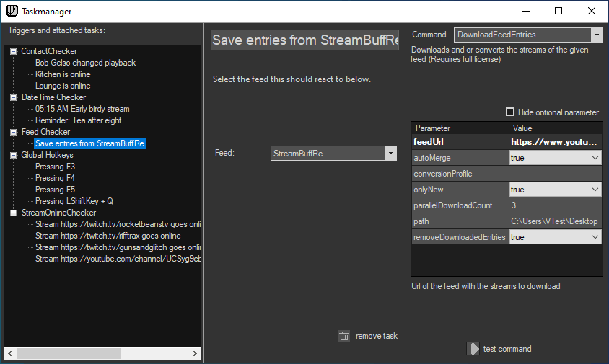Click the task name field Save entries
Screen dimensions: 609x364
(x=304, y=40)
